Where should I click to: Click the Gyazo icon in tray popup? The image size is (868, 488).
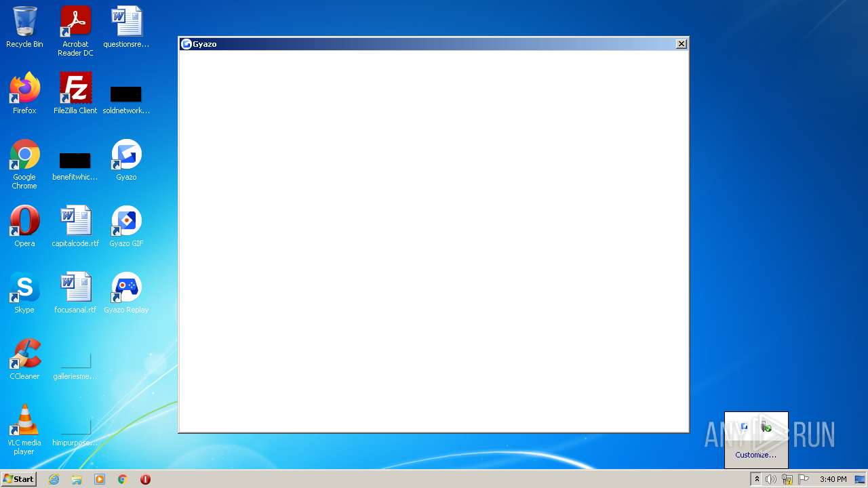click(x=744, y=427)
